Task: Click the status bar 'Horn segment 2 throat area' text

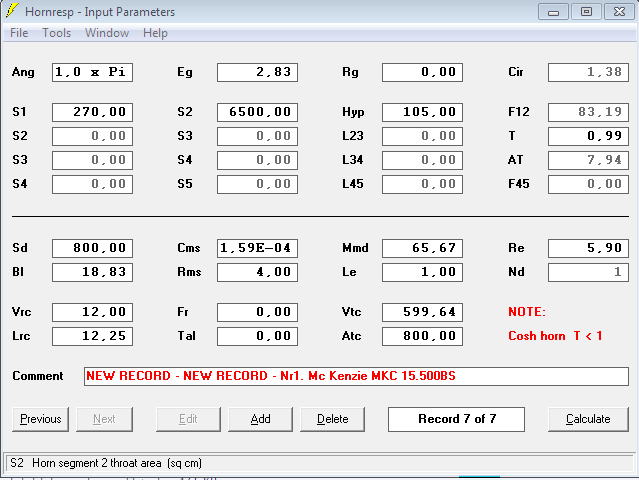Action: 117,463
